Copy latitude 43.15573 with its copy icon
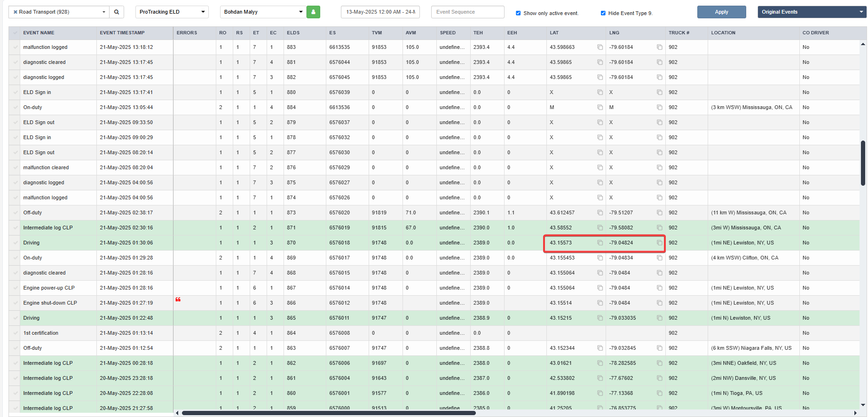The width and height of the screenshot is (868, 417). pos(600,243)
